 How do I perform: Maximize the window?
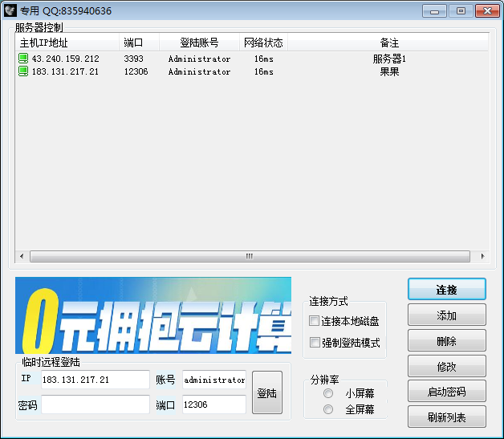pos(461,11)
